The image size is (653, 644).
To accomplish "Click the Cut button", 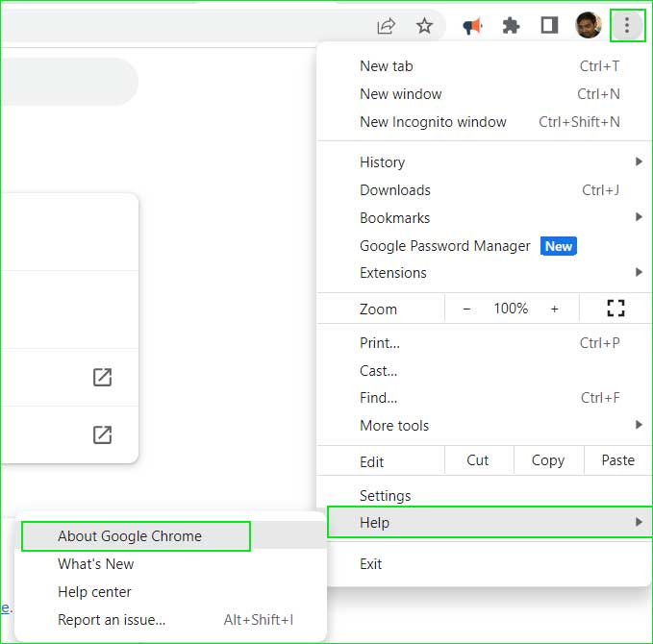I will click(x=479, y=460).
